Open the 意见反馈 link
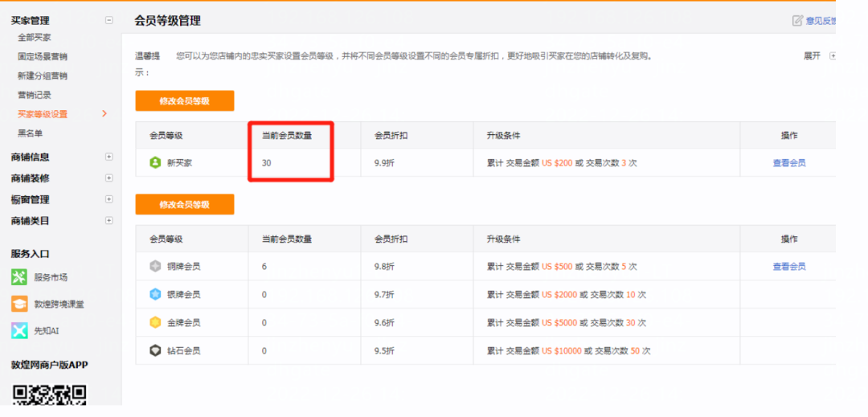This screenshot has width=868, height=417. (821, 21)
